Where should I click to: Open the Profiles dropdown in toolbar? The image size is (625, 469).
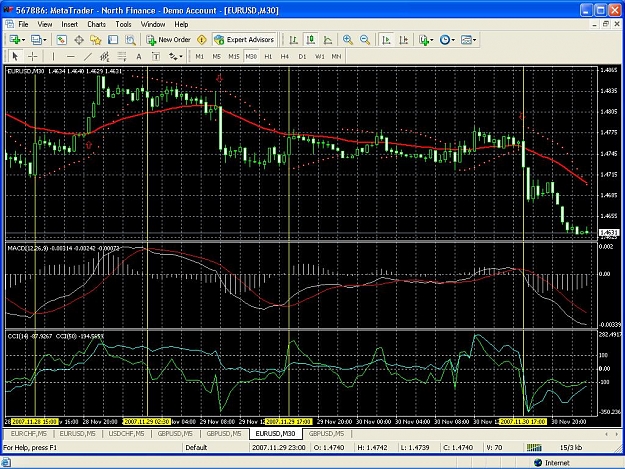(39, 39)
